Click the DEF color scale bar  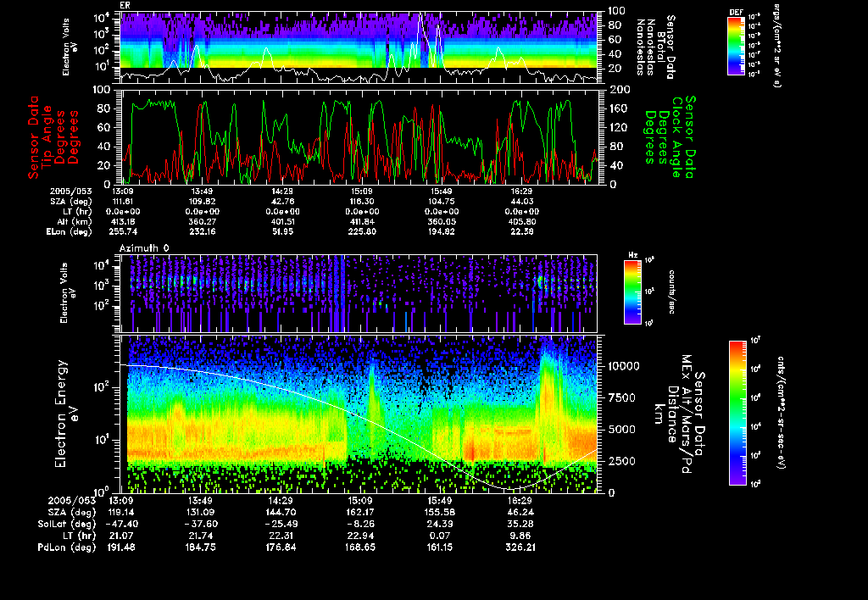[736, 46]
